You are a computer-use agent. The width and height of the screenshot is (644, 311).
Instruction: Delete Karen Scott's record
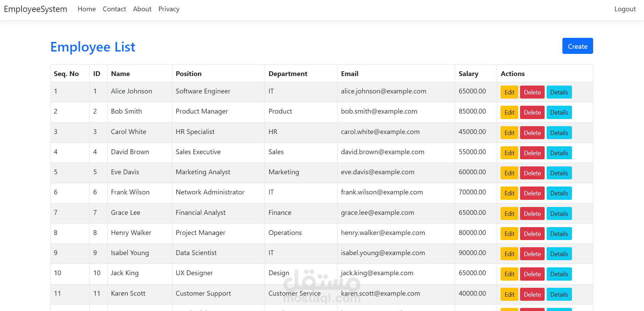coord(532,295)
